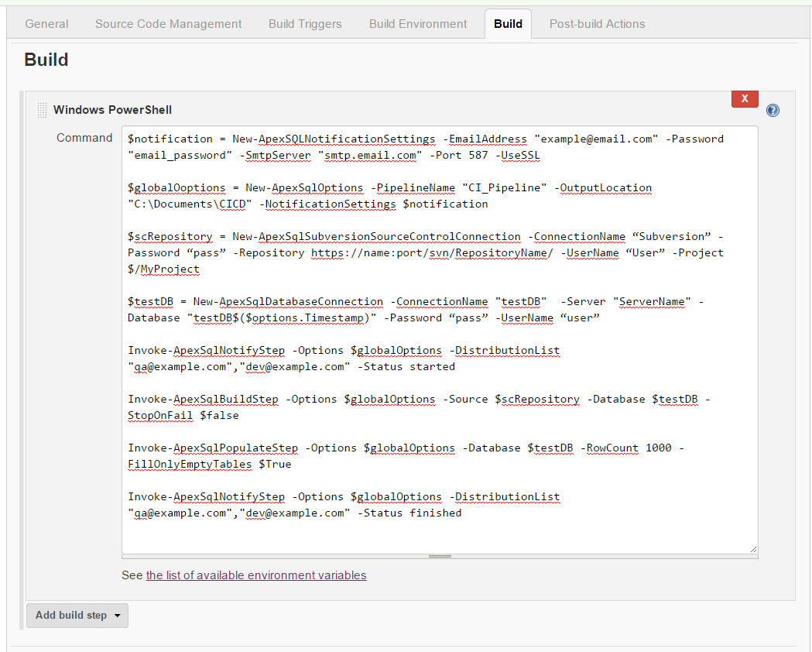Image resolution: width=812 pixels, height=652 pixels.
Task: Click the Invoke-ApexSqlBuildStep line in command
Action: (x=310, y=400)
